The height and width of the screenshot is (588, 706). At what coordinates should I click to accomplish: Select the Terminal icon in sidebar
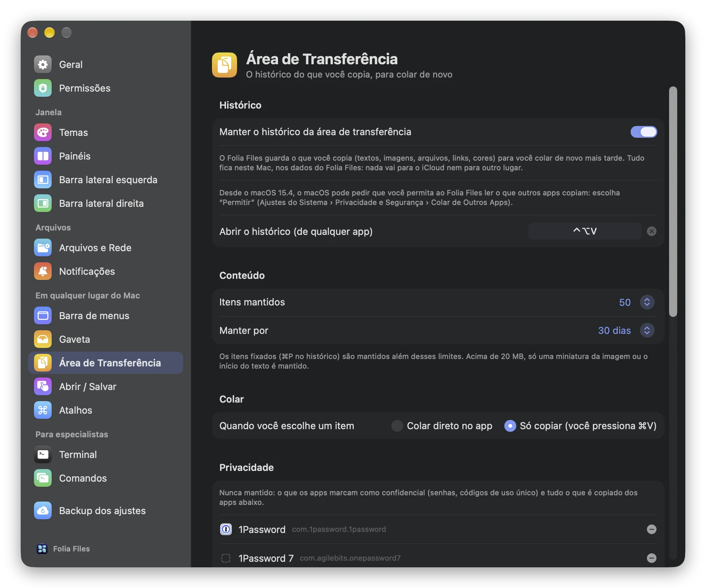tap(43, 455)
